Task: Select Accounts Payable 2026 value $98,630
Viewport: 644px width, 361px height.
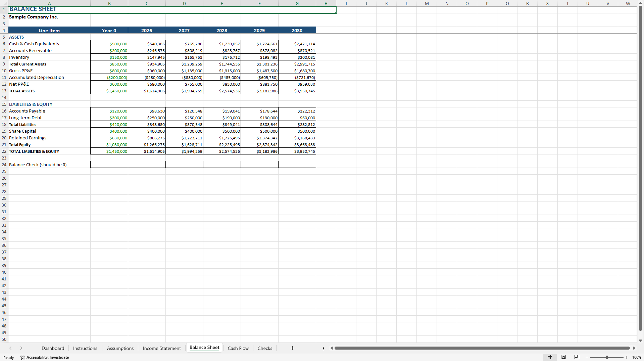Action: pyautogui.click(x=147, y=111)
